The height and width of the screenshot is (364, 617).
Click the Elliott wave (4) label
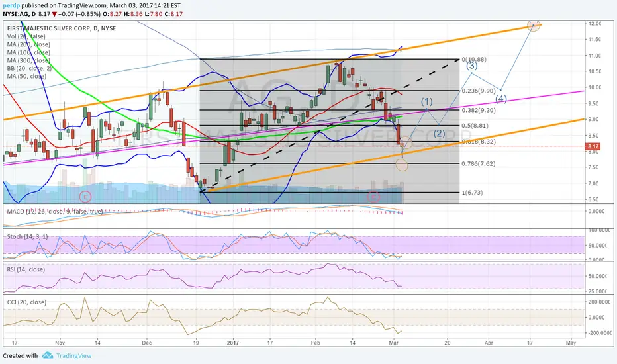501,99
